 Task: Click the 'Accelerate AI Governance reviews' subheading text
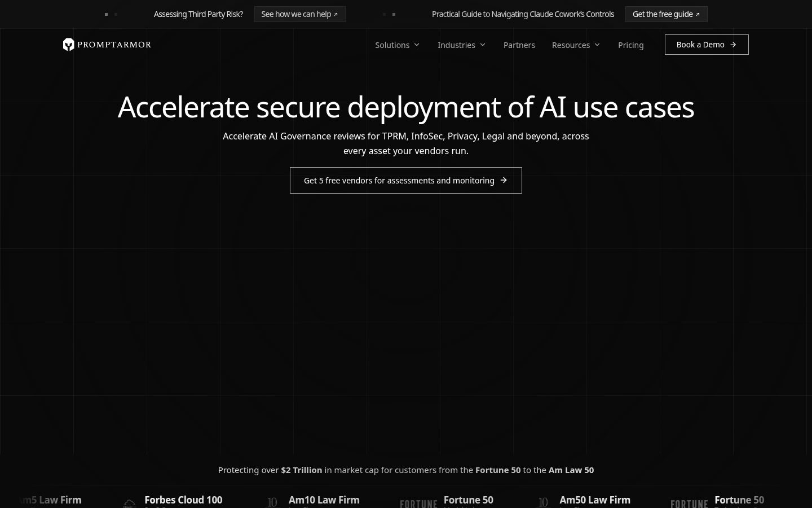[x=406, y=143]
